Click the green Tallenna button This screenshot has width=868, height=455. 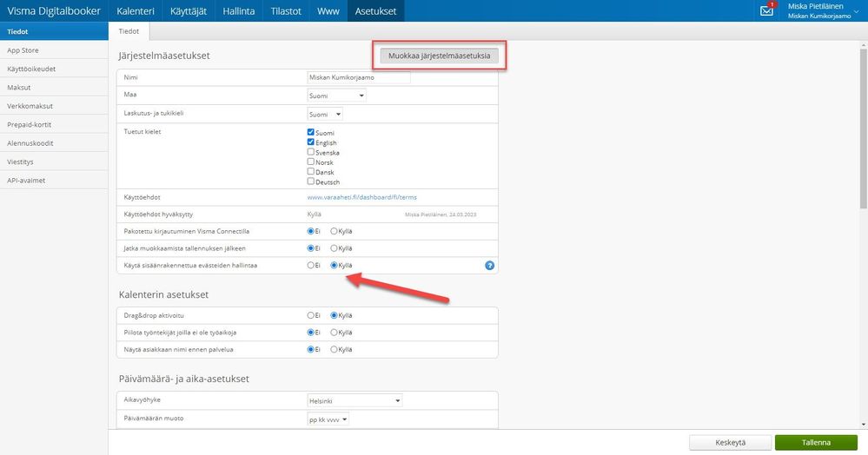click(816, 442)
